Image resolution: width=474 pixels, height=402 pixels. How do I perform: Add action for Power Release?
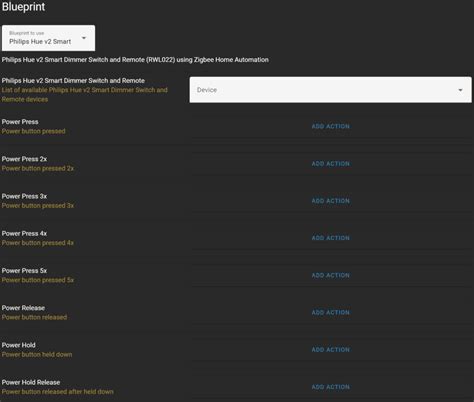click(x=331, y=312)
